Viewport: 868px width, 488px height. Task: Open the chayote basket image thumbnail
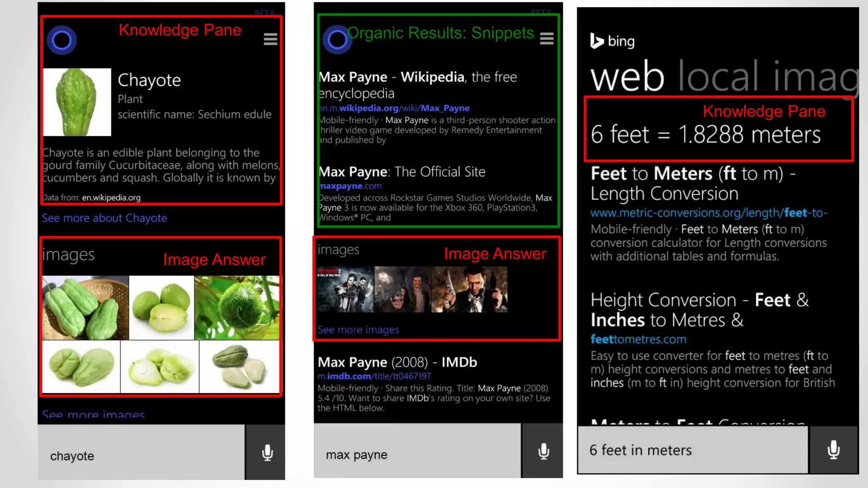tap(85, 308)
